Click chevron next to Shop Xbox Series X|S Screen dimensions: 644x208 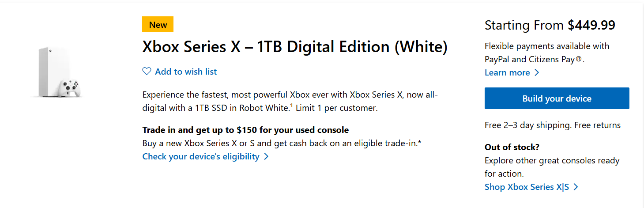pos(576,187)
